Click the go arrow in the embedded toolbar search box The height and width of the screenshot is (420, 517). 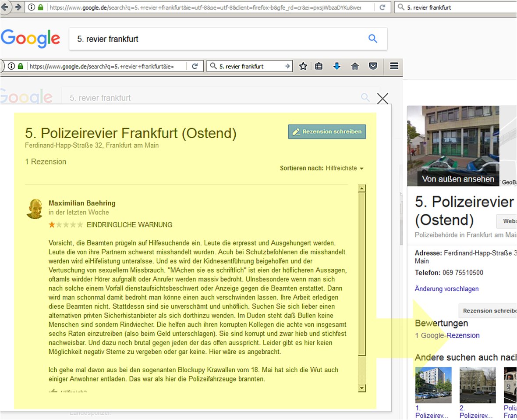pyautogui.click(x=287, y=66)
